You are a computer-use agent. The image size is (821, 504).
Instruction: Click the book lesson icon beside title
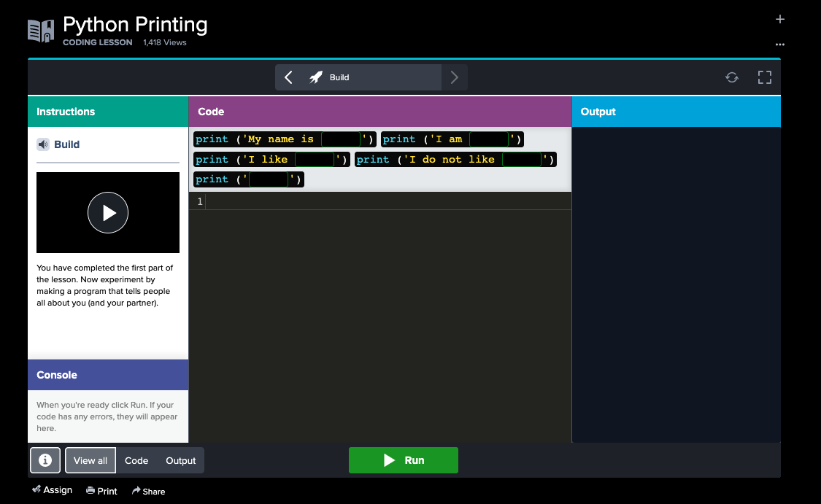pos(41,31)
